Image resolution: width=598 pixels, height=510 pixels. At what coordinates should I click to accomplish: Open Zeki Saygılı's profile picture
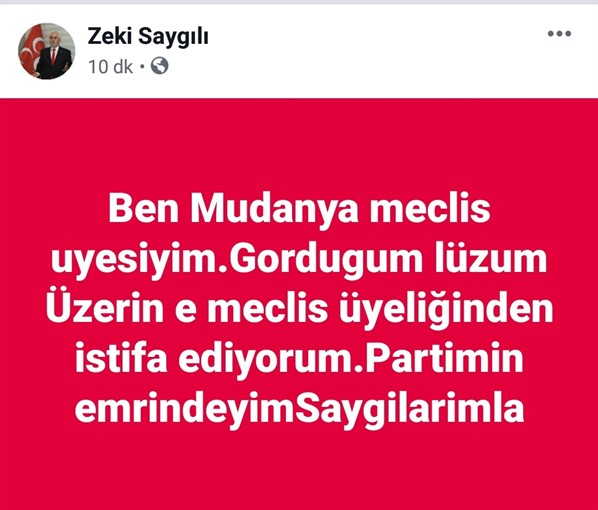(47, 51)
